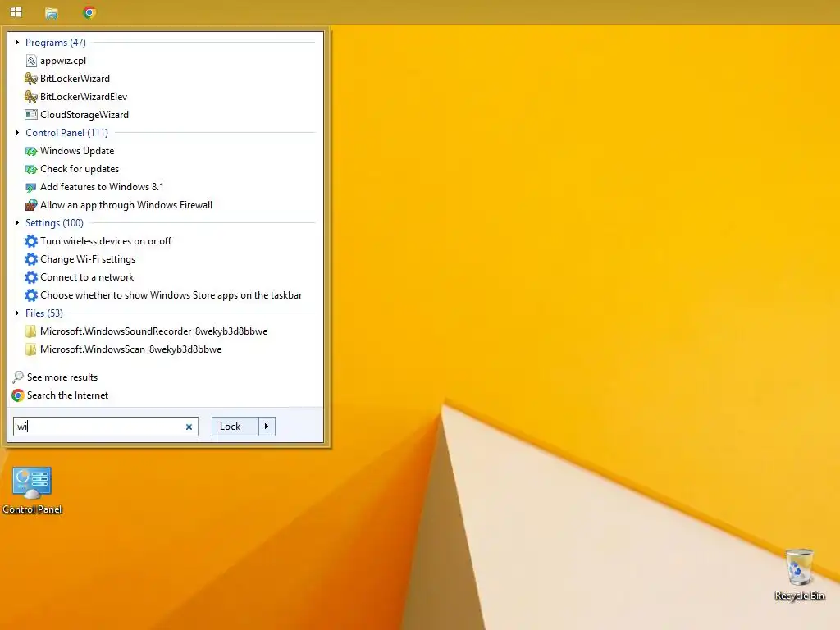
Task: Click the BitLockerWizardElev keys icon
Action: coord(31,97)
